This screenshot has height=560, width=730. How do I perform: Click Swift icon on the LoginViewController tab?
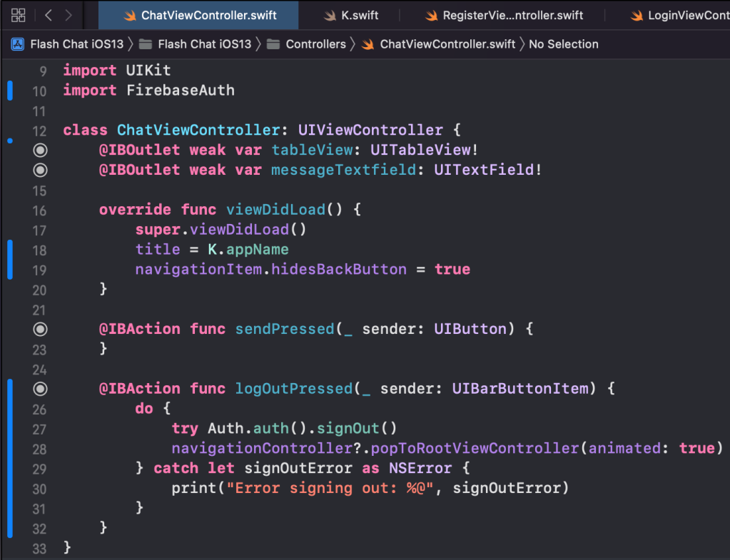click(x=635, y=16)
